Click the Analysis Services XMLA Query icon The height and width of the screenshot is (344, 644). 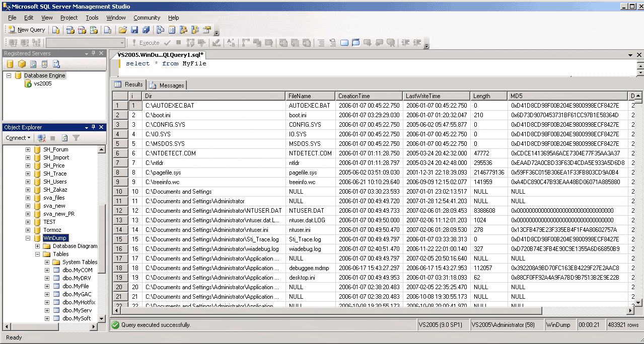coord(93,30)
